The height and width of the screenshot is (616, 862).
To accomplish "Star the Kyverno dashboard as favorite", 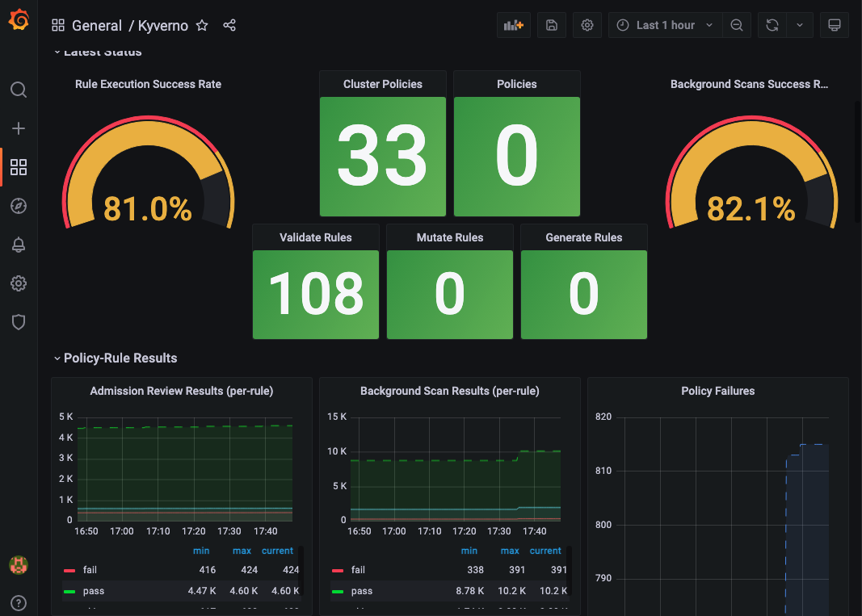I will point(202,25).
